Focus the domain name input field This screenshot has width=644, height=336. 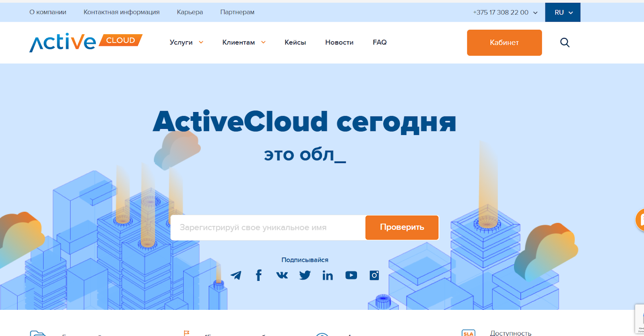tap(268, 228)
